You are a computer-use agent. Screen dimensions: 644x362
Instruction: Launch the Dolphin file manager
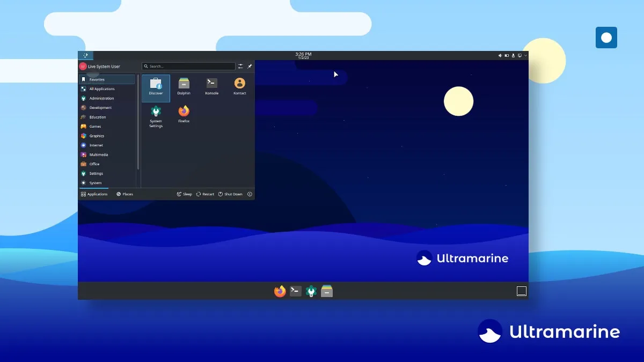pyautogui.click(x=184, y=86)
